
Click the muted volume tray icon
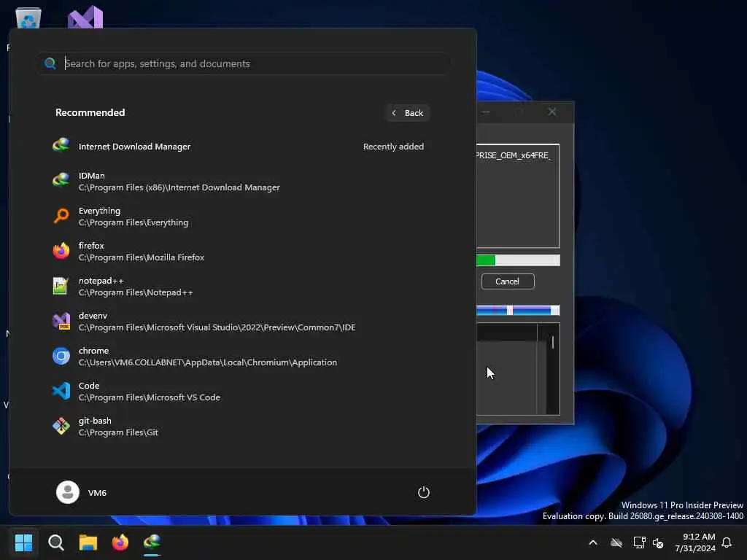click(658, 542)
